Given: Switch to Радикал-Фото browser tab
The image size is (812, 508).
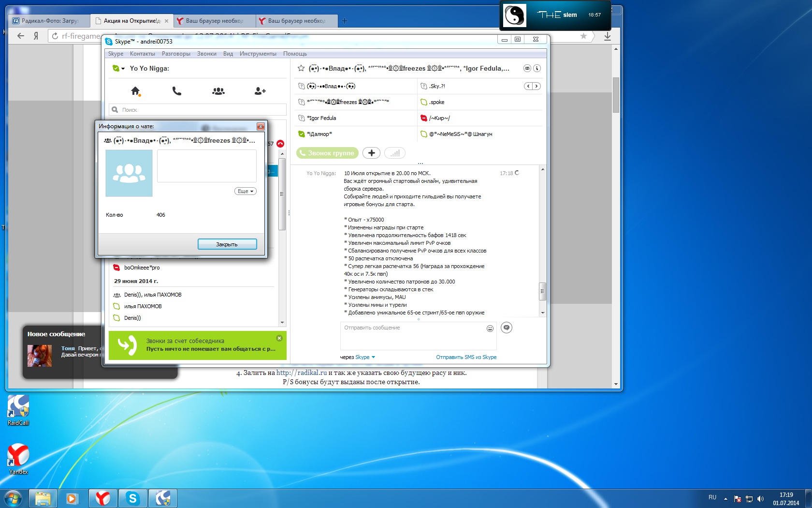Looking at the screenshot, I should (49, 21).
